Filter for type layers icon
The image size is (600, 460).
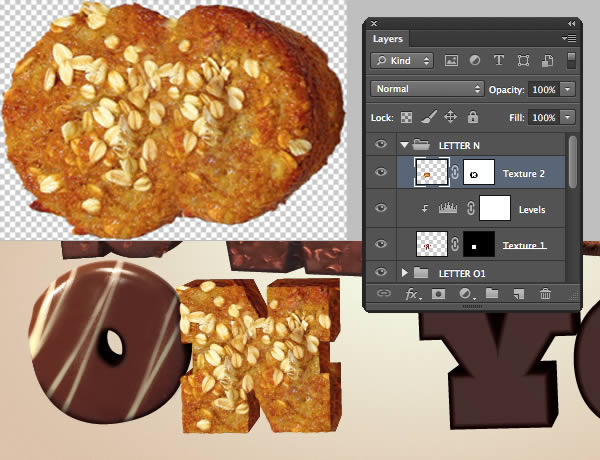[x=499, y=60]
